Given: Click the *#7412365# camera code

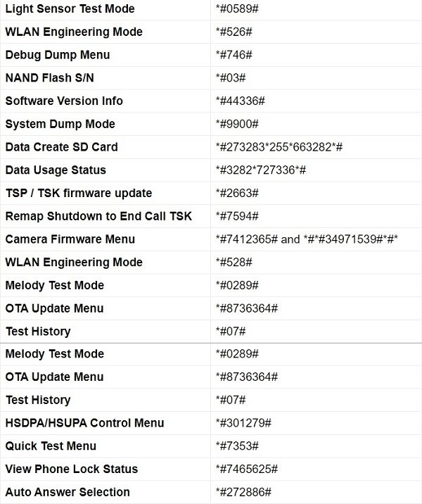Looking at the screenshot, I should point(247,239).
